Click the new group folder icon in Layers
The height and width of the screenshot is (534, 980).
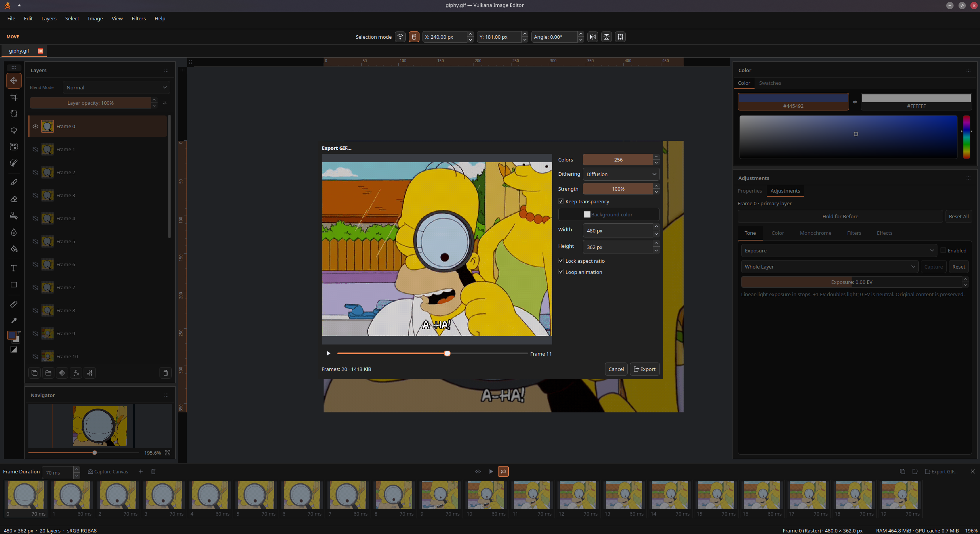coord(48,373)
